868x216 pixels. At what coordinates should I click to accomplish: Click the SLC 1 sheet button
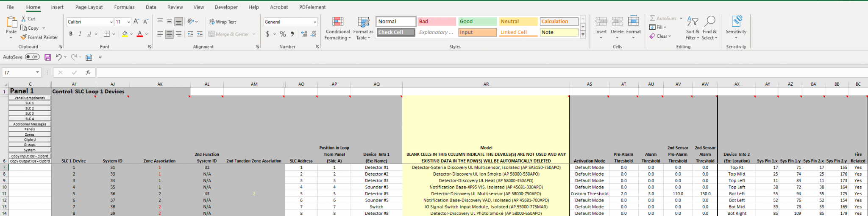30,103
